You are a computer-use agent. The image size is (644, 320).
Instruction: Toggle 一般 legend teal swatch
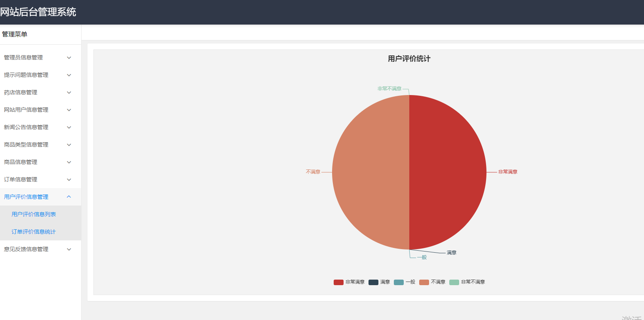[399, 282]
